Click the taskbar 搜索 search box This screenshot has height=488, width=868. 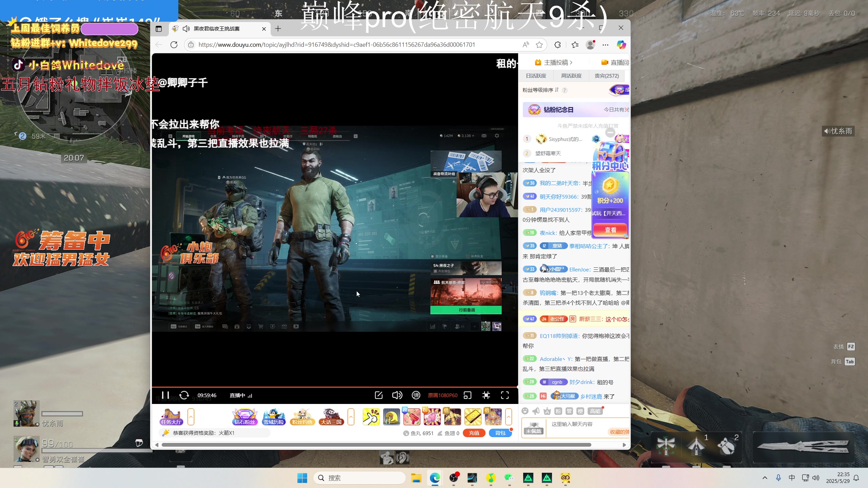[359, 478]
